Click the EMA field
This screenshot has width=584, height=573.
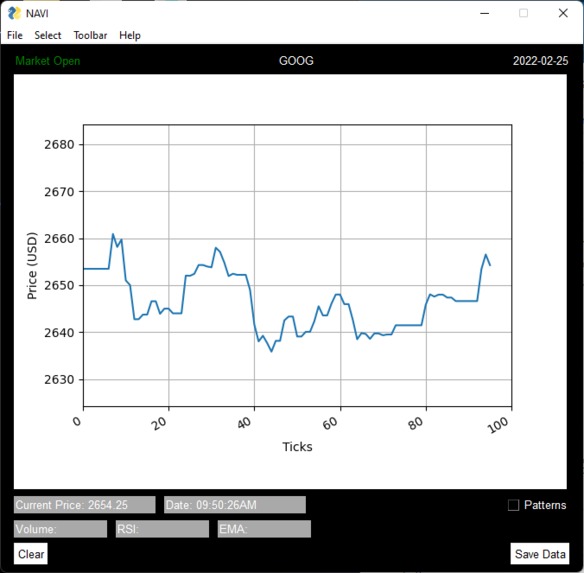click(x=264, y=529)
